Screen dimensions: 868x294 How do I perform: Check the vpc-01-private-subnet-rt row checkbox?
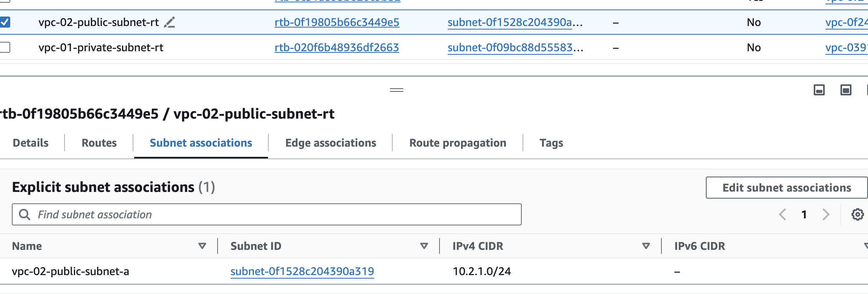pyautogui.click(x=5, y=47)
